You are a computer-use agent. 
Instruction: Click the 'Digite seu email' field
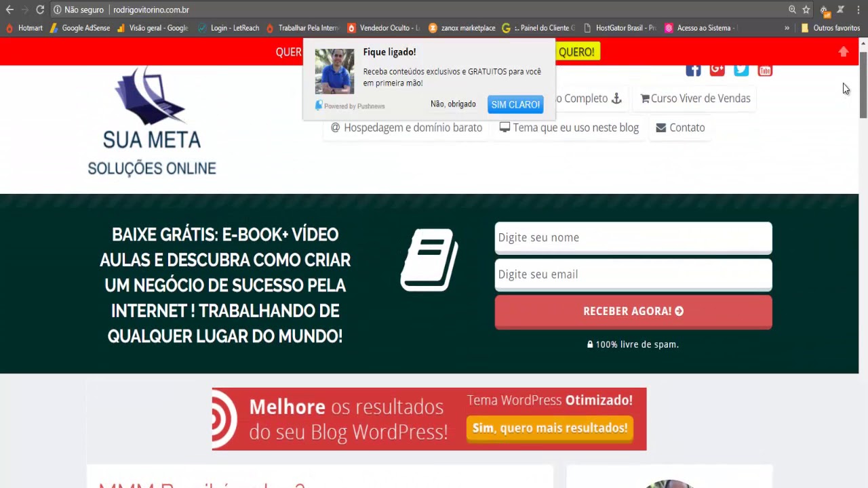[x=633, y=274]
